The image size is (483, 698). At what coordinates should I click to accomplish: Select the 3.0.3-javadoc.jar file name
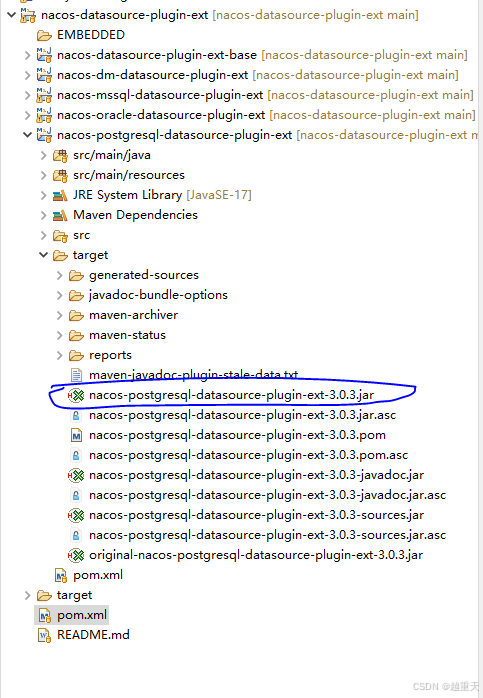[x=256, y=475]
